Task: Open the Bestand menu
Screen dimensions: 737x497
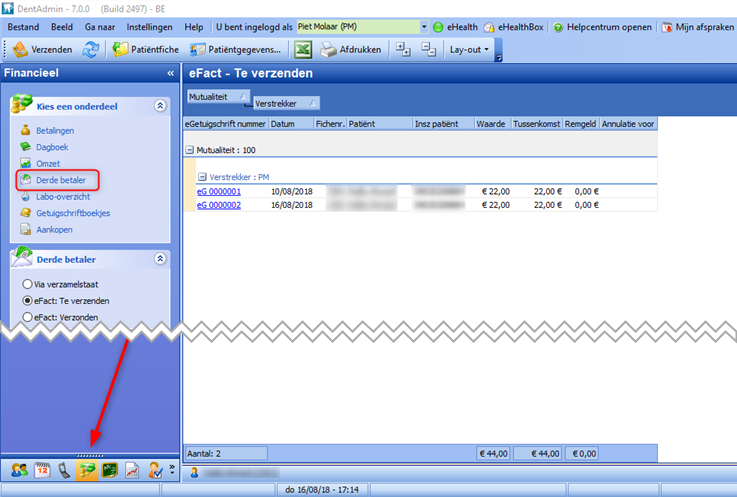Action: tap(23, 27)
